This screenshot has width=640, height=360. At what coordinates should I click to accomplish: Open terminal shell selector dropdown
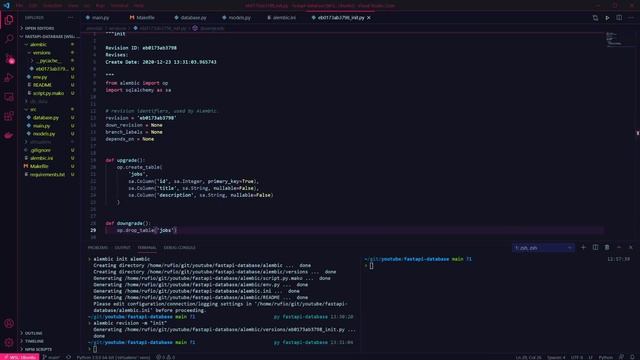pos(543,248)
